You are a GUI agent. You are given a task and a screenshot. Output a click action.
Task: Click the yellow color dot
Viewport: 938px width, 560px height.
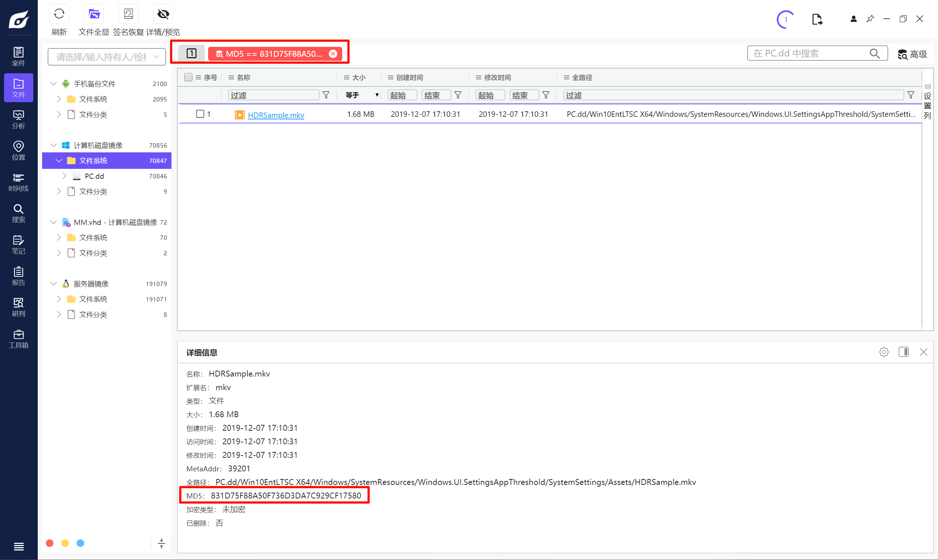tap(65, 543)
